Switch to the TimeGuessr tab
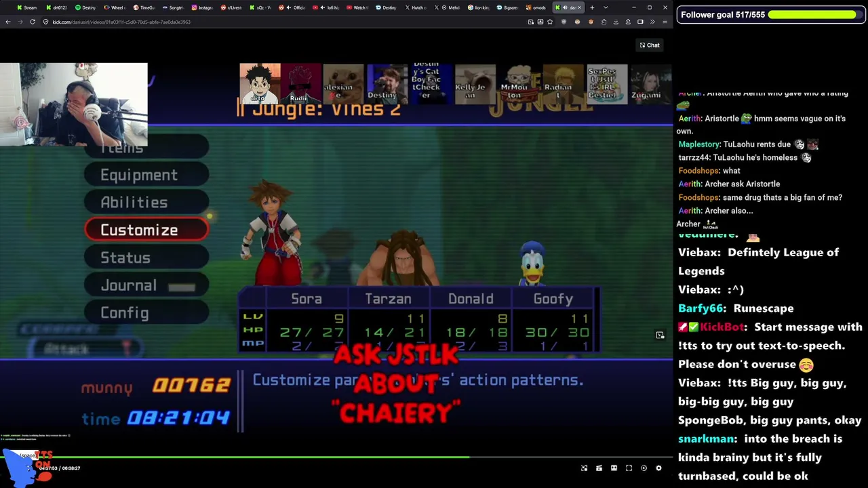The width and height of the screenshot is (868, 488). [x=144, y=7]
